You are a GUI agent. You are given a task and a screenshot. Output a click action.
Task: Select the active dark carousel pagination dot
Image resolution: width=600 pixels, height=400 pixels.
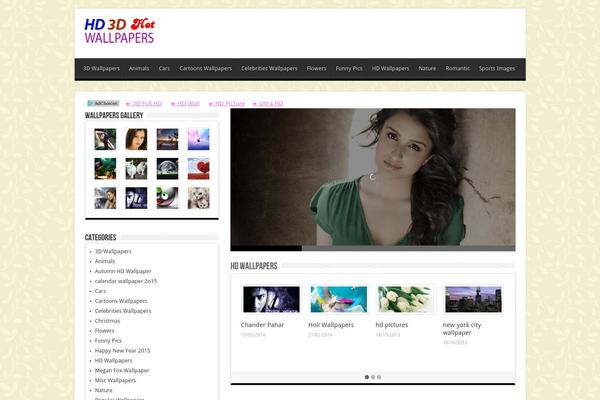click(x=367, y=377)
